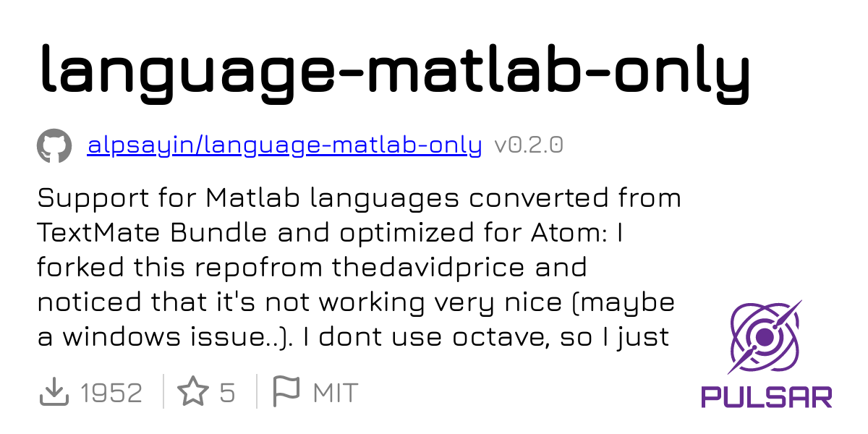Click the PULSAR wordmark text

[767, 396]
